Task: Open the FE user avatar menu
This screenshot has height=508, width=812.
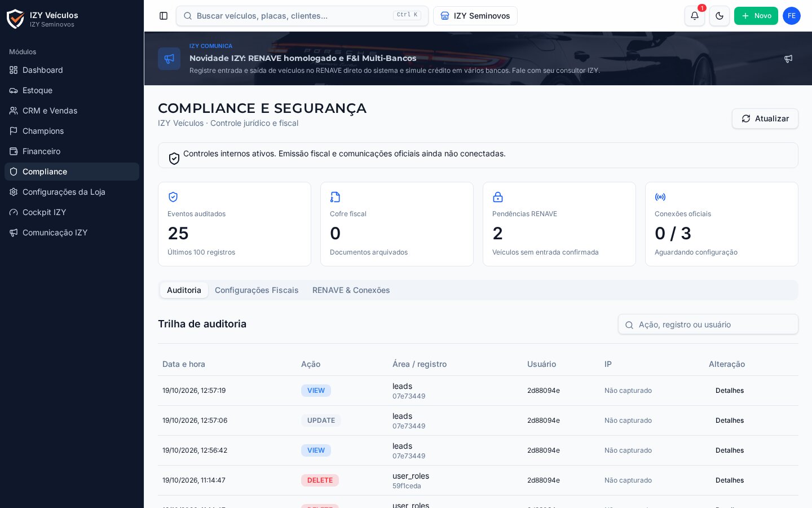Action: (x=792, y=16)
